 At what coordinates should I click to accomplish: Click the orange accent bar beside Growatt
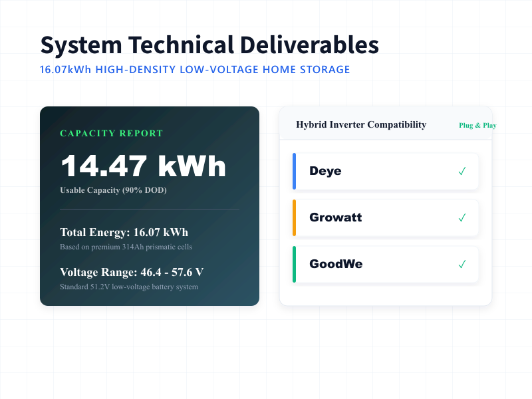[x=294, y=217]
